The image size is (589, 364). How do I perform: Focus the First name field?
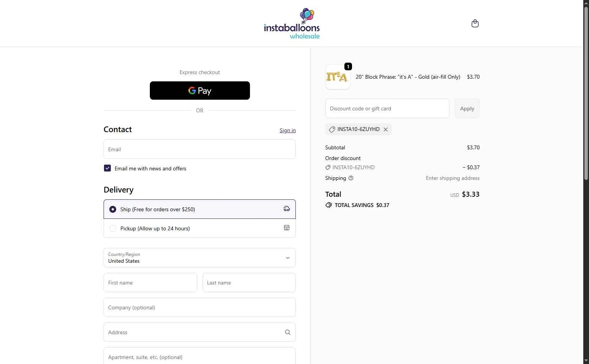pos(150,283)
